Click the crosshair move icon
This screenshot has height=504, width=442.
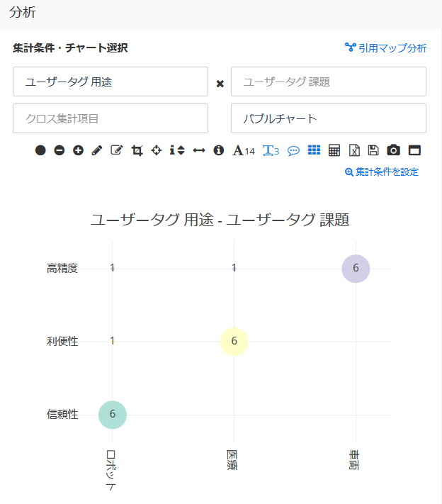pyautogui.click(x=157, y=150)
